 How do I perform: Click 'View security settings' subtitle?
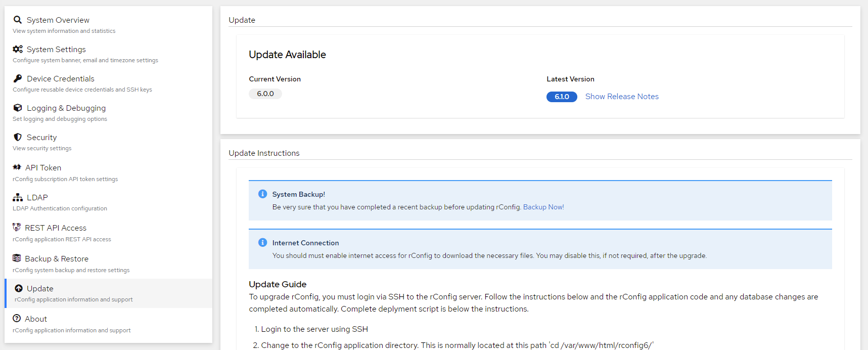tap(42, 148)
